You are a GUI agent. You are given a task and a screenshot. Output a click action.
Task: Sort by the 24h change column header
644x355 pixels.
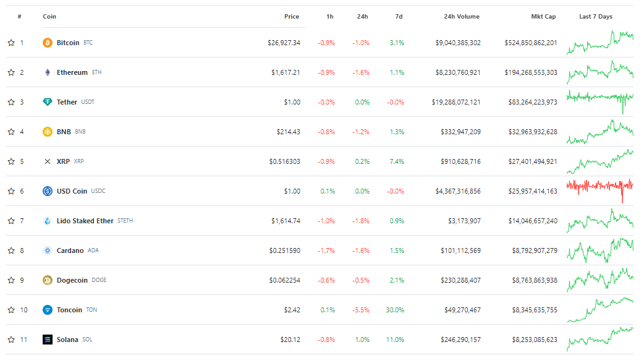click(x=362, y=17)
